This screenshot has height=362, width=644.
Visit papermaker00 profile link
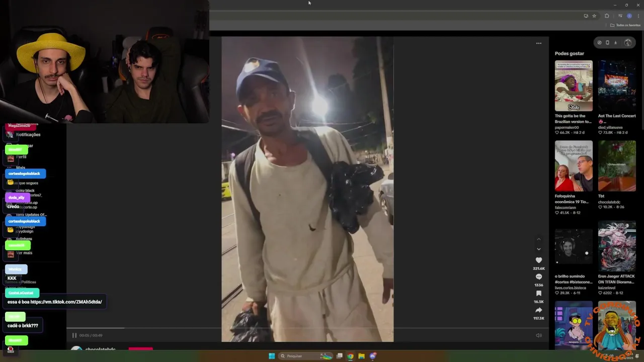click(567, 127)
